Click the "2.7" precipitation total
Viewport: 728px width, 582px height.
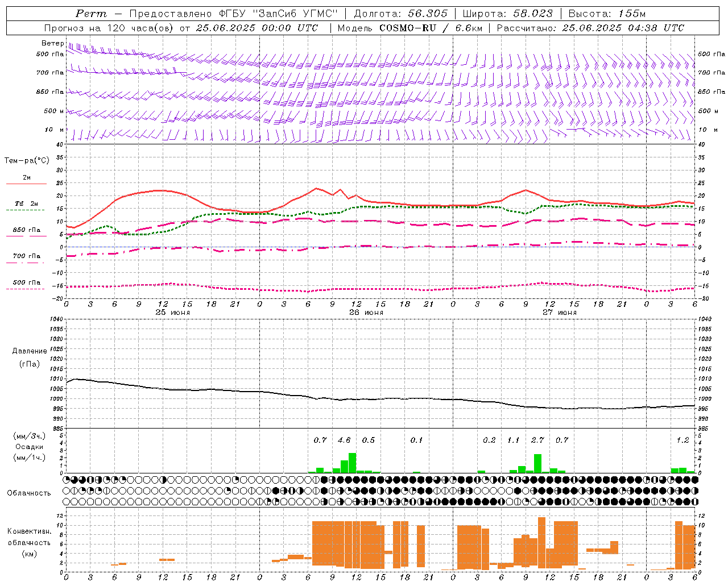537,440
